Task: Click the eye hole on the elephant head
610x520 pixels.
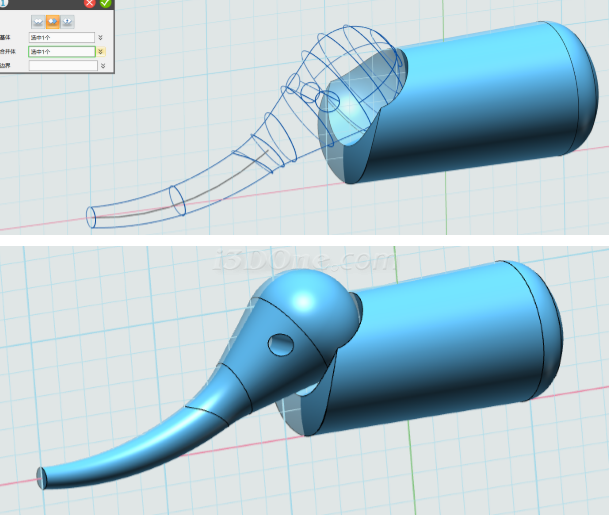Action: pos(279,345)
